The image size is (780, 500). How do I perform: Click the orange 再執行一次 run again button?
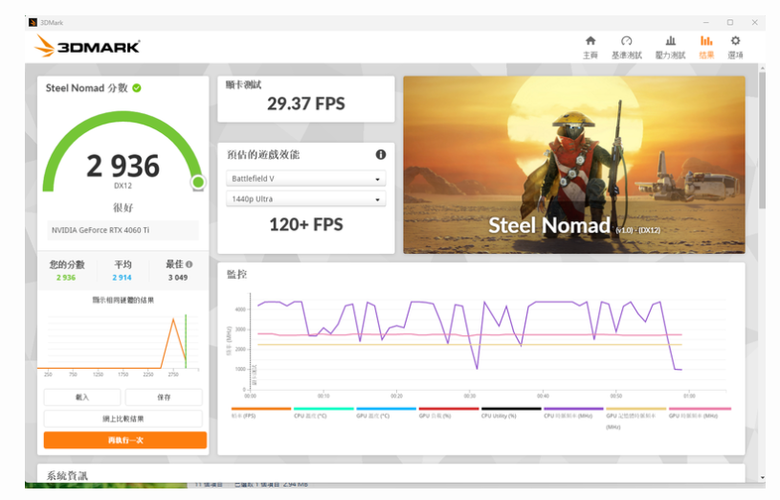click(x=125, y=440)
